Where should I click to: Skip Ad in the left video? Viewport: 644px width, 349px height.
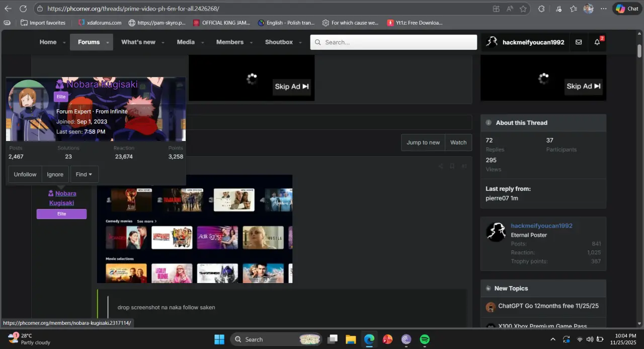[x=292, y=87]
